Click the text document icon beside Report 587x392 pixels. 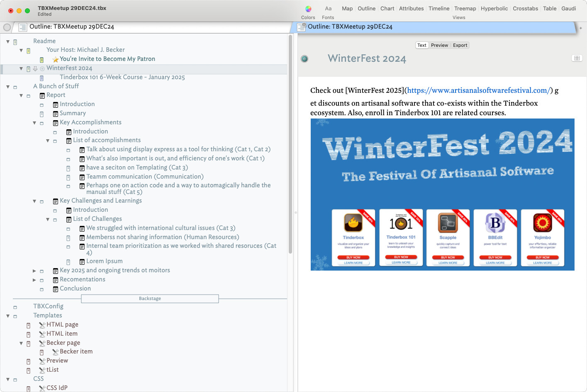(42, 96)
